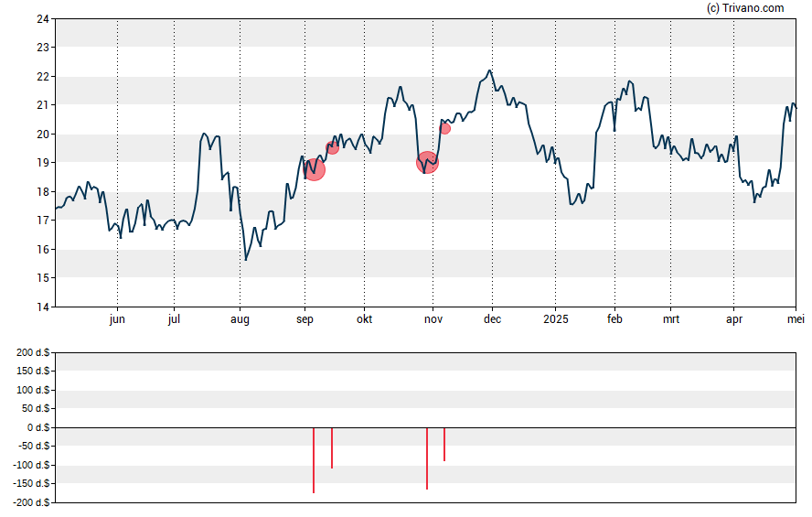Click the 'jul' x-axis label
Screen dimensions: 812x517
pyautogui.click(x=174, y=319)
